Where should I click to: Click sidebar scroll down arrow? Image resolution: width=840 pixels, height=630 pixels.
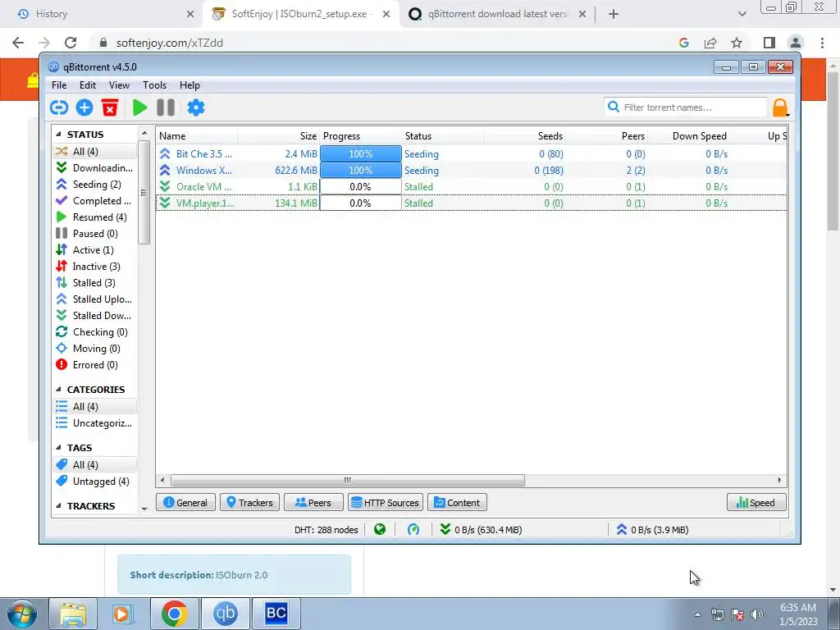144,509
